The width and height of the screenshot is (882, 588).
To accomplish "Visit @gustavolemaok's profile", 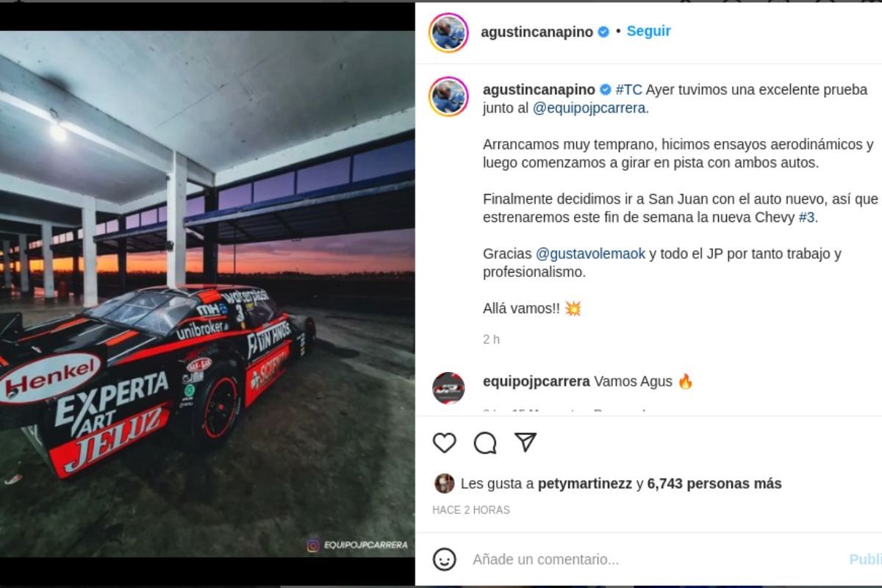I will click(590, 254).
